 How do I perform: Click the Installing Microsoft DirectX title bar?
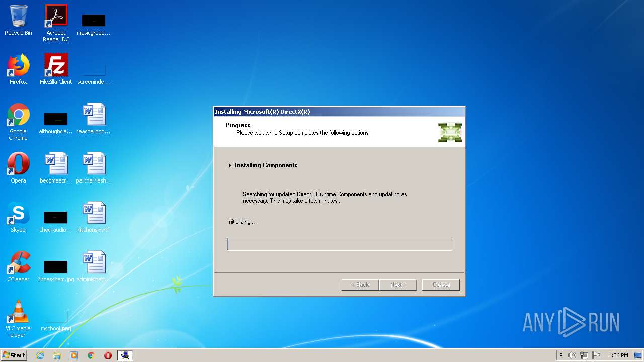click(x=340, y=112)
